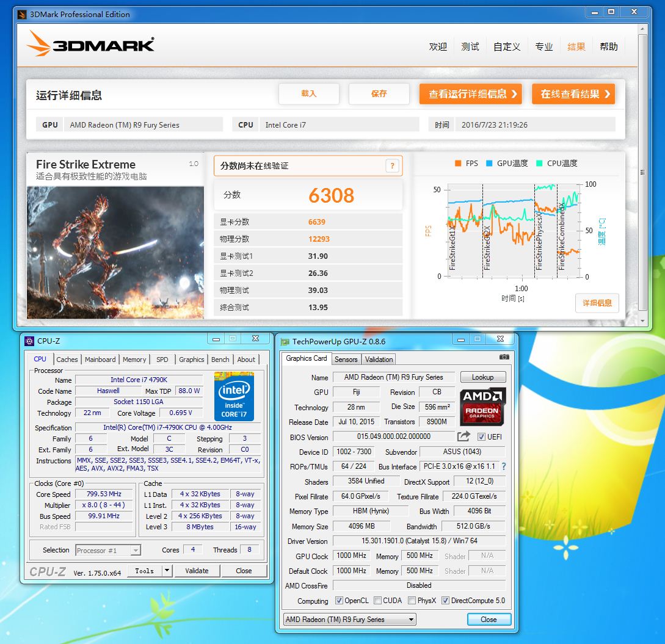Image resolution: width=665 pixels, height=644 pixels.
Task: Click 在线查看结果 orange button
Action: 573,93
